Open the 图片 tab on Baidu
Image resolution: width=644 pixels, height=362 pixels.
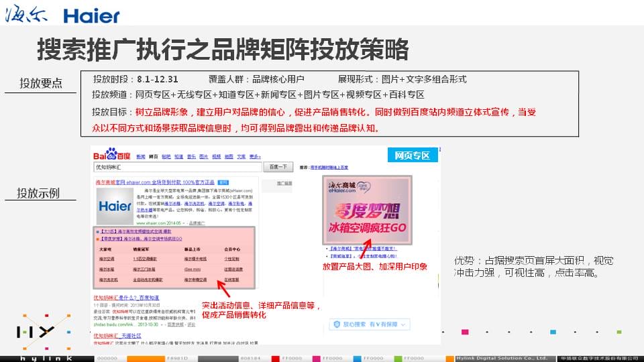[204, 156]
